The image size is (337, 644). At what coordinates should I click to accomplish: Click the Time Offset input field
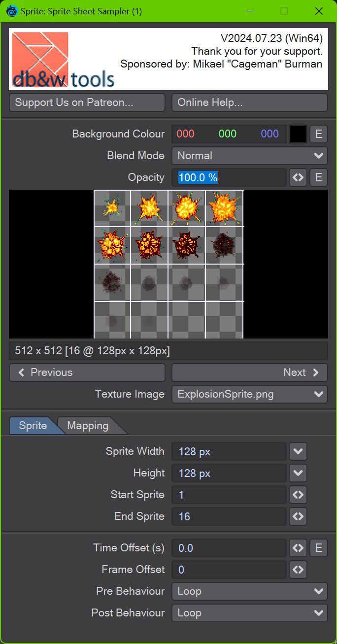coord(229,548)
